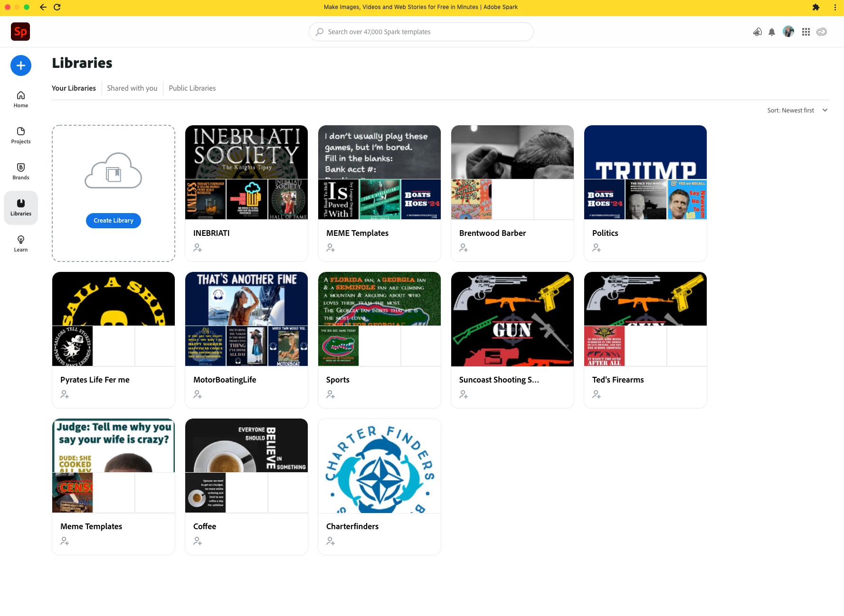Invite people to Ted's Firearms library
The width and height of the screenshot is (844, 616).
(x=597, y=394)
